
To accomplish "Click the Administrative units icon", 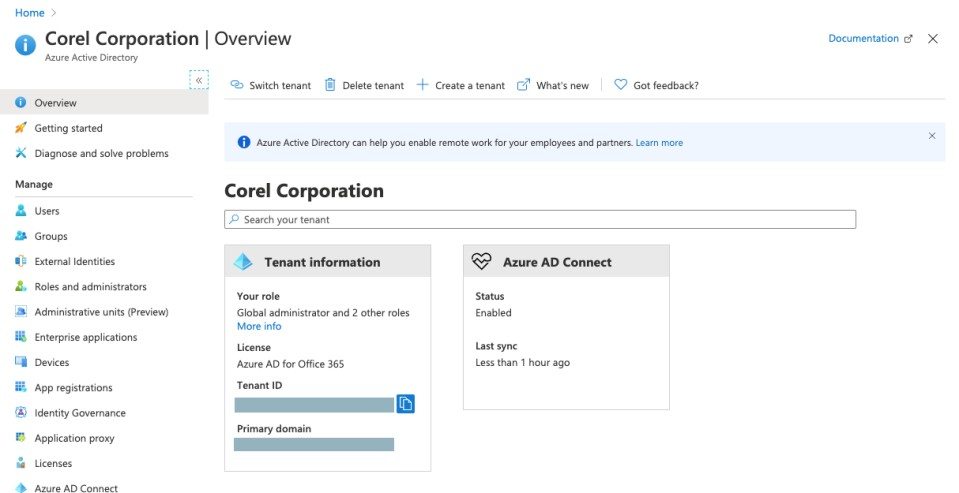I will point(21,311).
